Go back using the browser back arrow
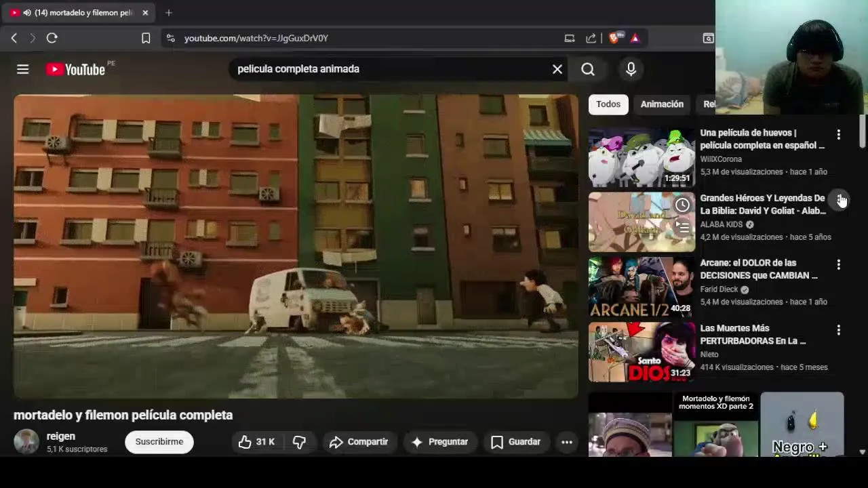This screenshot has width=868, height=488. pyautogui.click(x=14, y=39)
